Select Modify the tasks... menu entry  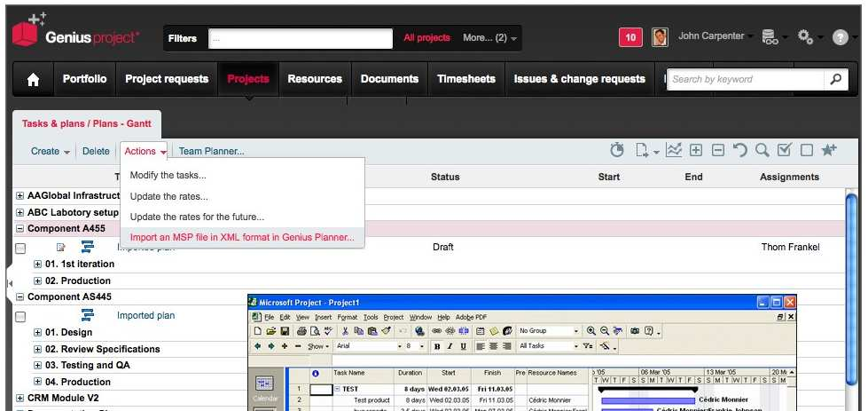tap(168, 175)
